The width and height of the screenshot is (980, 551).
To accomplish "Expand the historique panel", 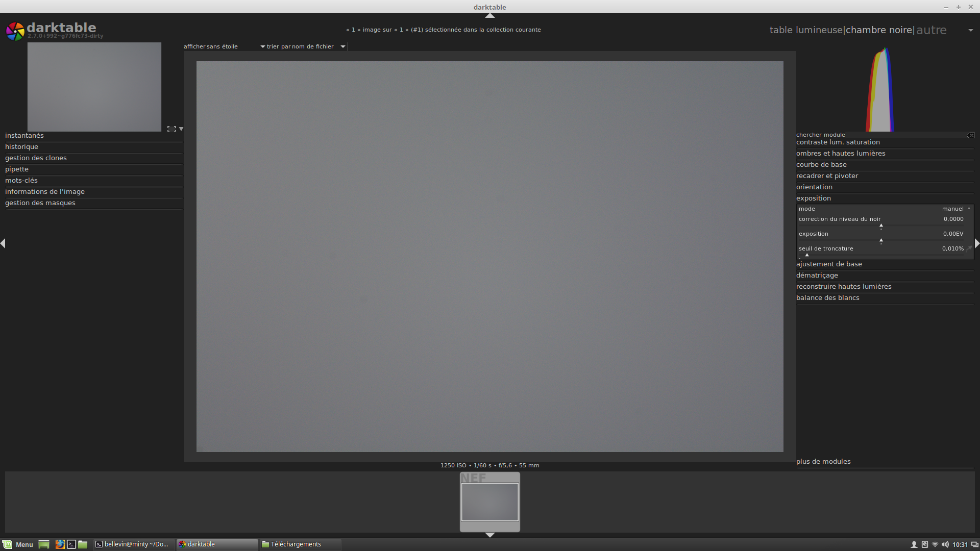I will click(x=93, y=147).
